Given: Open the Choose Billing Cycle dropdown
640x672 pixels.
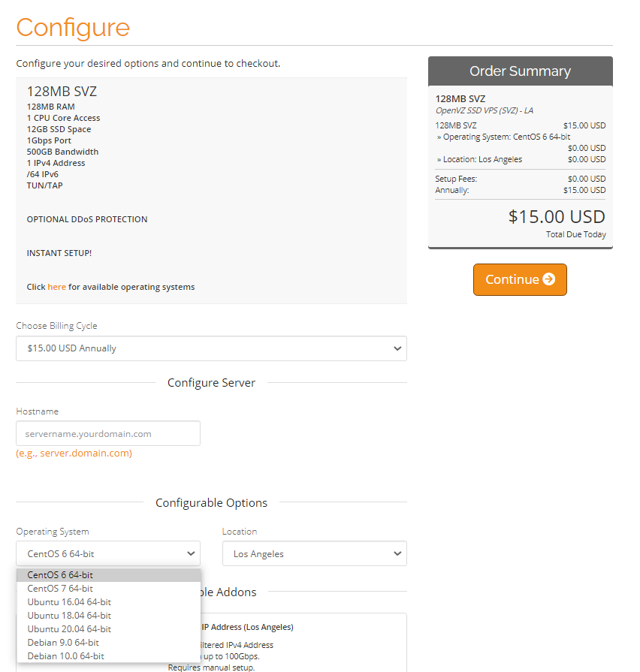Looking at the screenshot, I should pyautogui.click(x=211, y=348).
